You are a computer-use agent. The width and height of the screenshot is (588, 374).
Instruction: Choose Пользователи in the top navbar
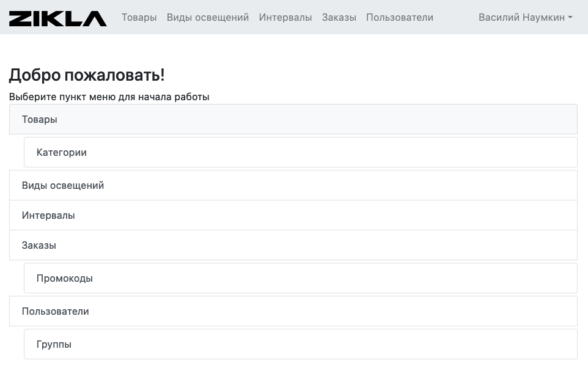point(400,17)
